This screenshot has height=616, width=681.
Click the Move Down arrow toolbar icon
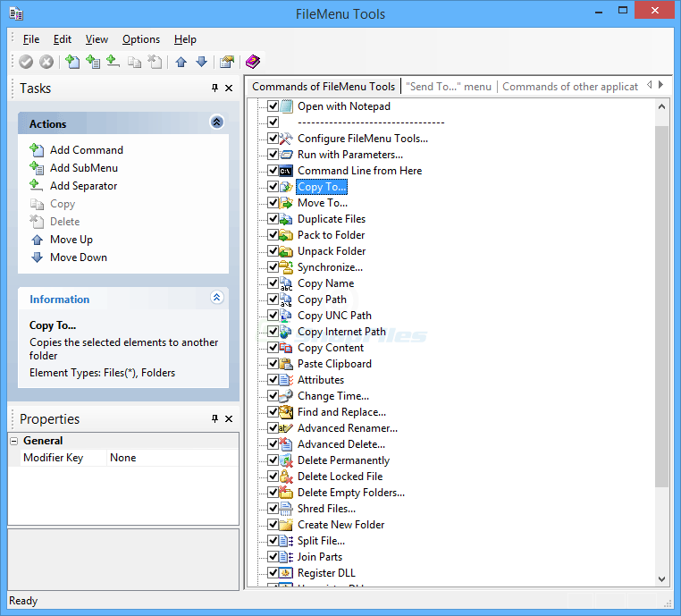[x=201, y=62]
